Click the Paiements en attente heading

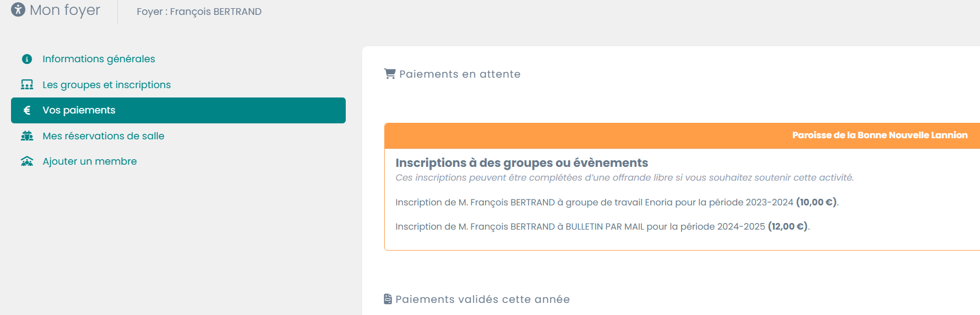pyautogui.click(x=460, y=74)
